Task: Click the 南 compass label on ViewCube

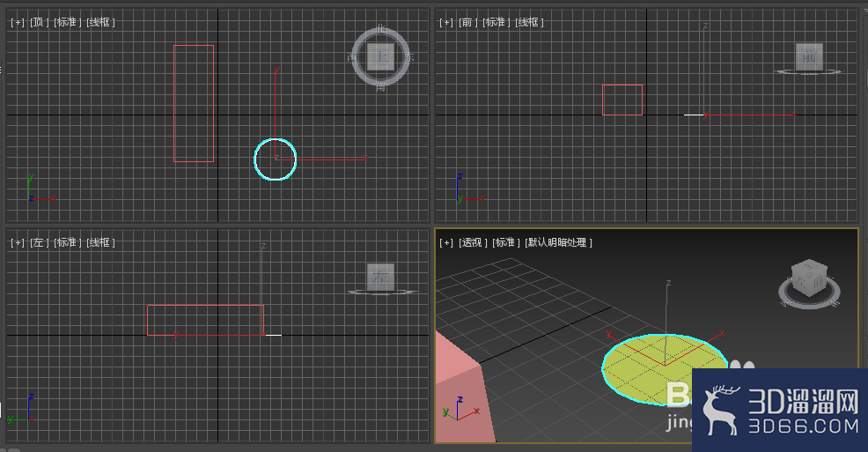Action: pyautogui.click(x=381, y=87)
